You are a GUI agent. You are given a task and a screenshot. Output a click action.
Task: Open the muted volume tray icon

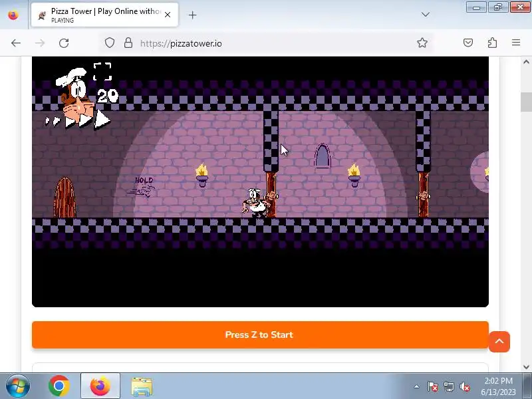pos(464,386)
